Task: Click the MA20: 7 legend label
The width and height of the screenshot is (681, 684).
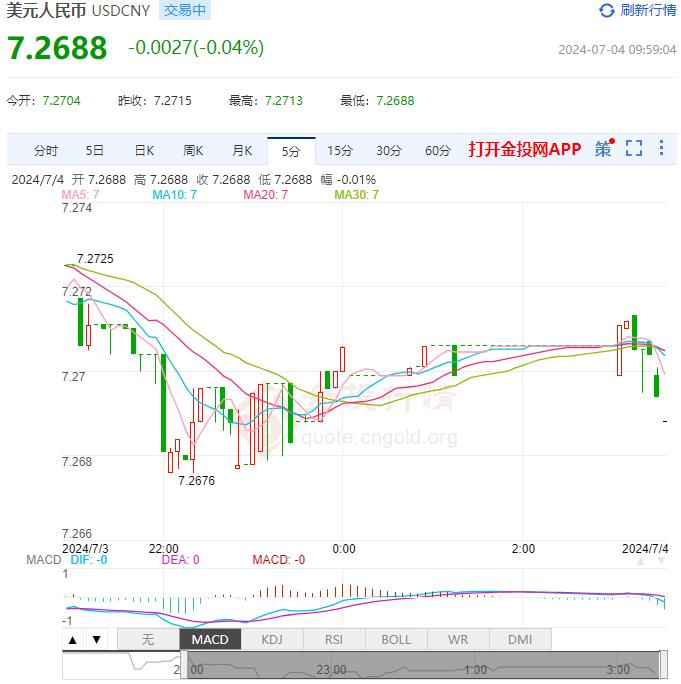Action: [x=266, y=195]
